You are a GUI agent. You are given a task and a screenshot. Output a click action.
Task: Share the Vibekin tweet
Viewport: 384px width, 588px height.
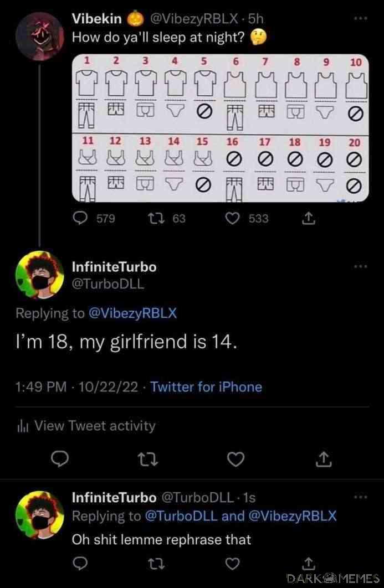309,218
